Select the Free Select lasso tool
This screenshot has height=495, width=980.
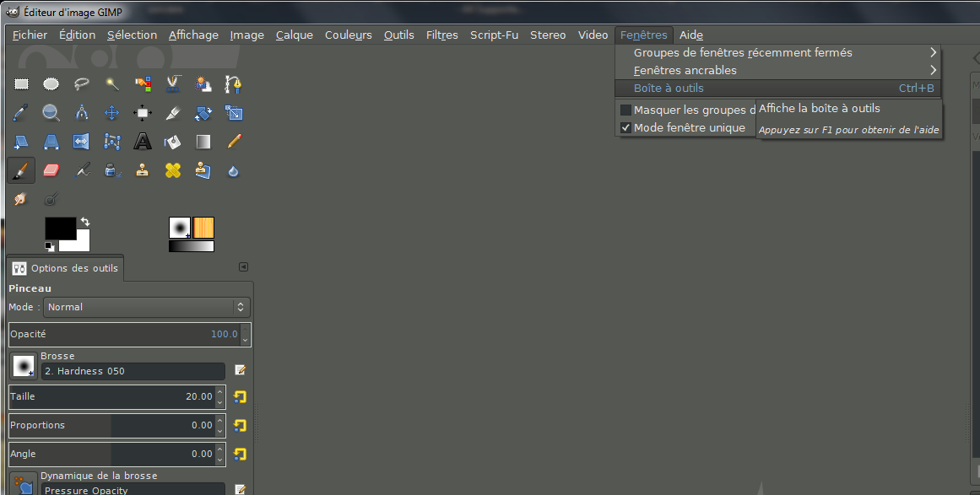[x=81, y=84]
